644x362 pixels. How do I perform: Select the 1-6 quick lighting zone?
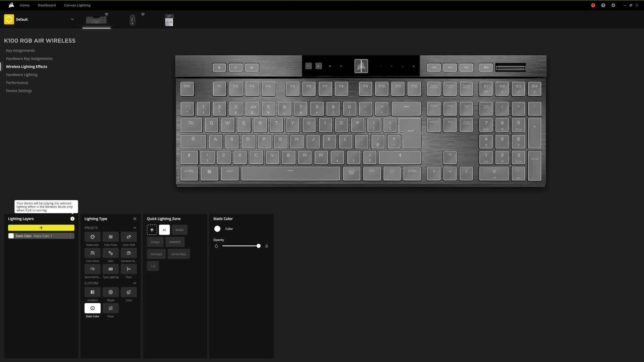(x=153, y=266)
